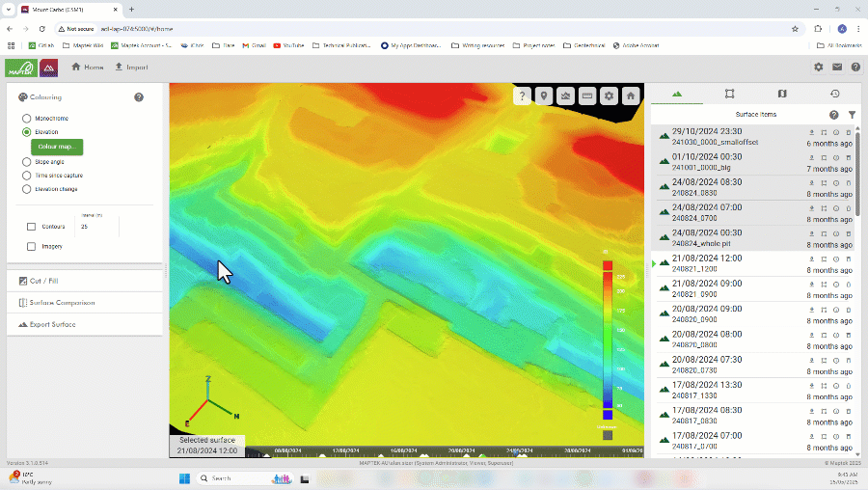
Task: Select the Monochrome colouring option
Action: (x=27, y=119)
